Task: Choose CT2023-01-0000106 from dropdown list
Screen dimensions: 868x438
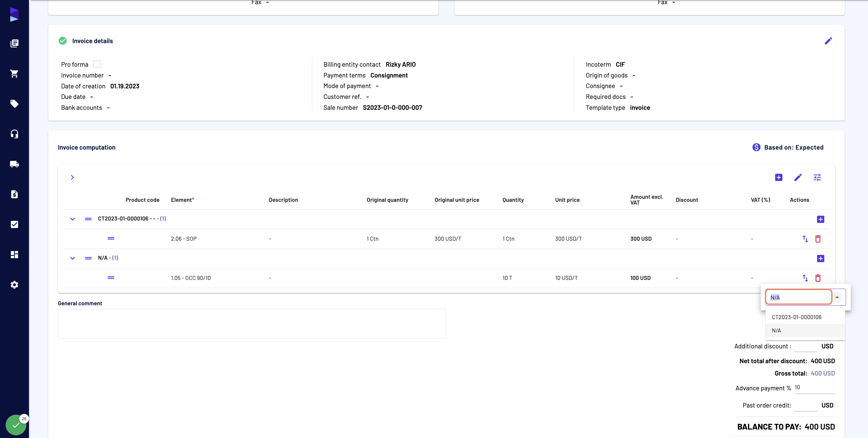Action: pos(805,317)
